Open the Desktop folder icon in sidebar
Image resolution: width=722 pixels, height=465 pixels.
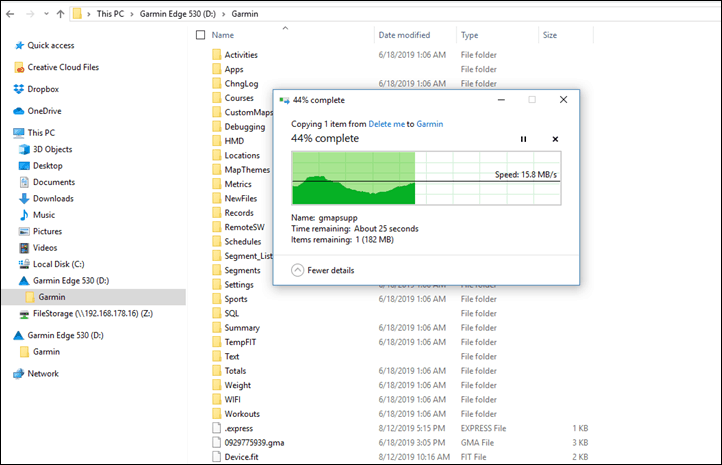(x=24, y=166)
